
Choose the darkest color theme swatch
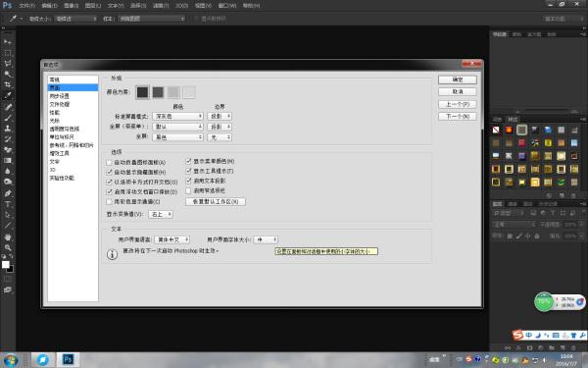142,92
